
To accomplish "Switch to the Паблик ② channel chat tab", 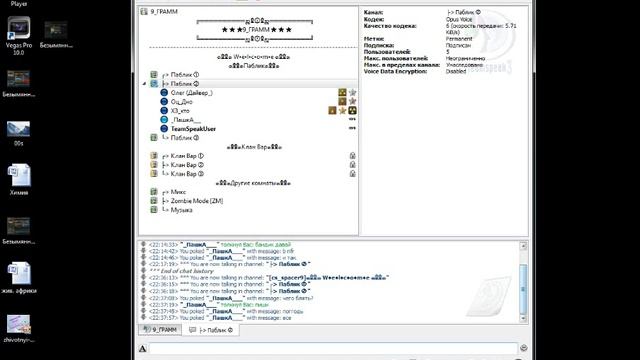I will coord(211,330).
